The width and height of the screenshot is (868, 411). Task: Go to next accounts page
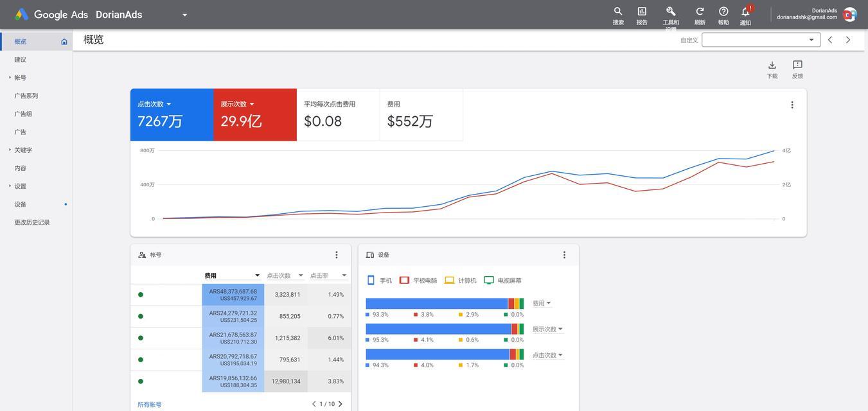(x=341, y=404)
